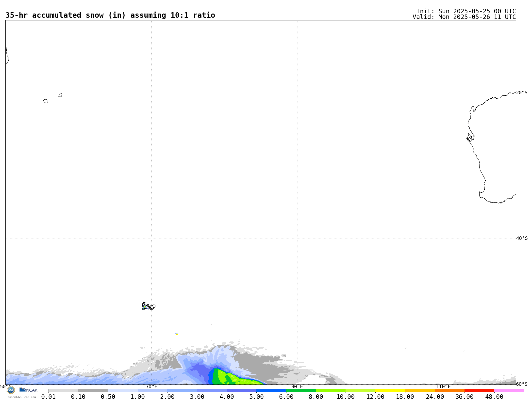Click Mauritius island outline near 20°S
Viewport: 532px width, 400px height.
[x=60, y=95]
